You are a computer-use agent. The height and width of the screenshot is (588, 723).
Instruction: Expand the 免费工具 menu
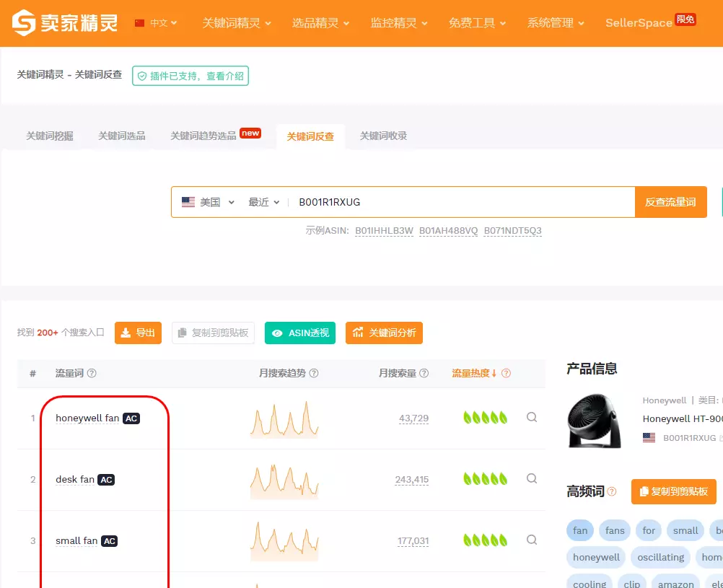tap(477, 22)
